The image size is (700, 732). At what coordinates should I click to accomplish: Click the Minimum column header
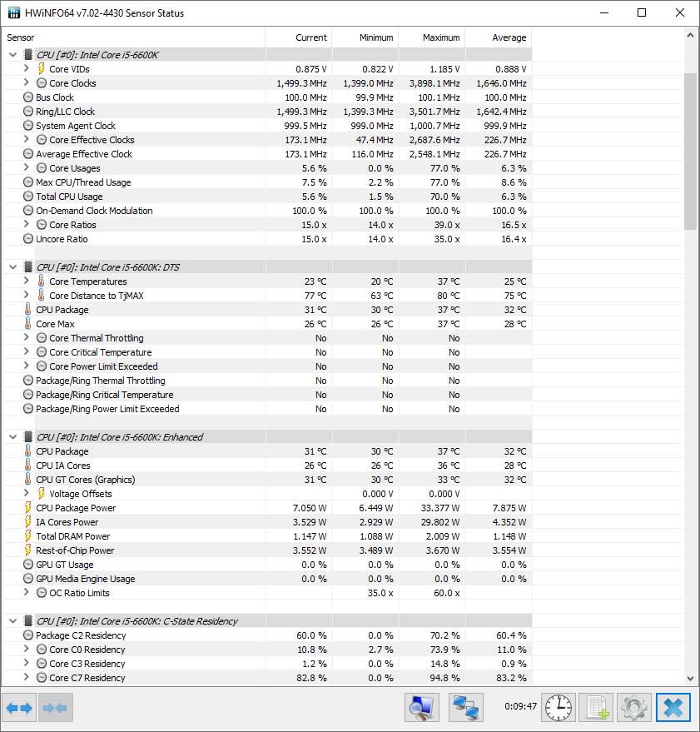pos(365,37)
